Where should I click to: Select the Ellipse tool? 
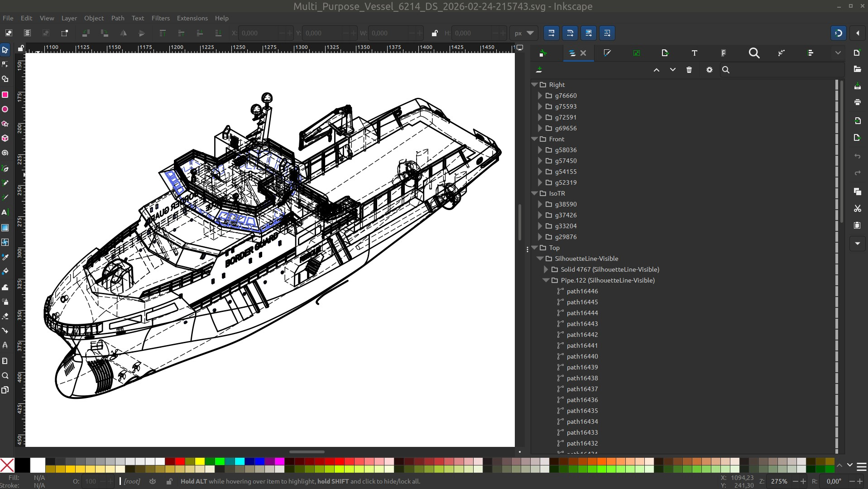point(5,109)
